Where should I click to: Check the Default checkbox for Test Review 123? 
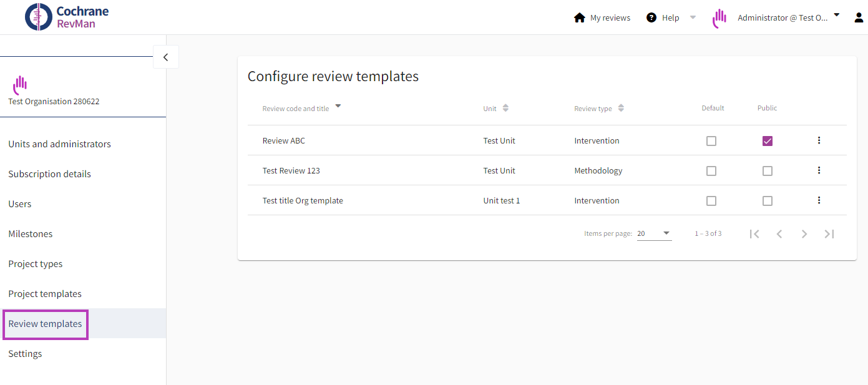(x=711, y=171)
